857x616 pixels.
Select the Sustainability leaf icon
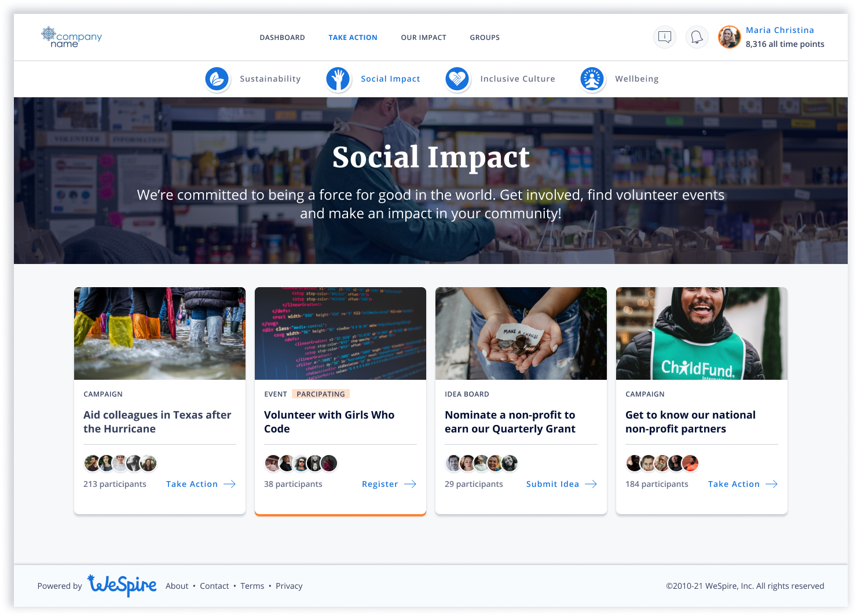tap(217, 79)
